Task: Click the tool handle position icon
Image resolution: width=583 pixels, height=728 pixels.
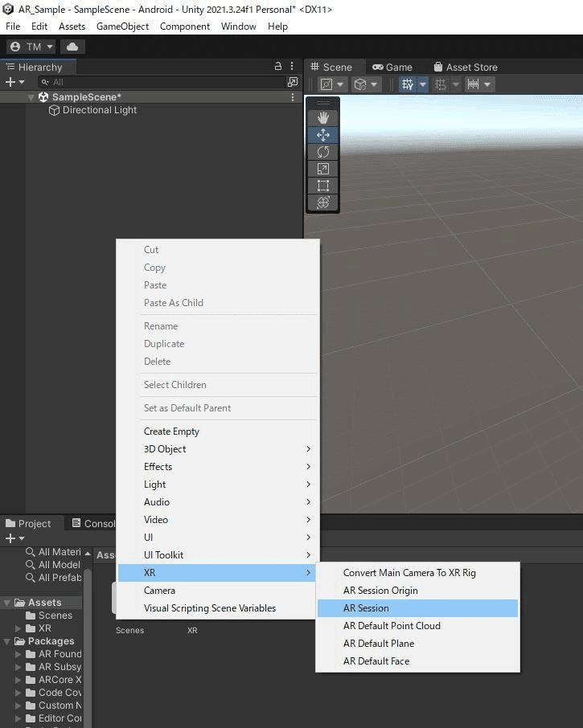Action: tap(326, 84)
